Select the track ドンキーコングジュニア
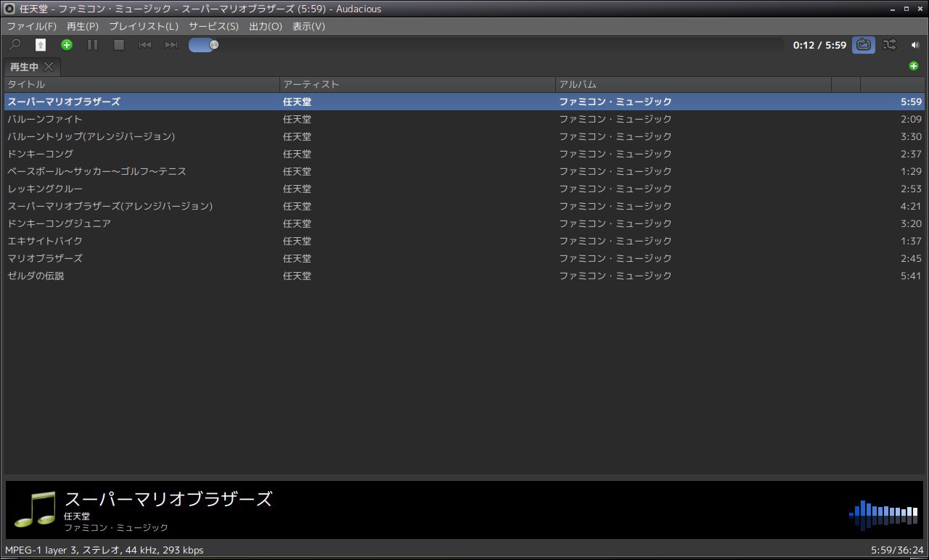The height and width of the screenshot is (560, 929). [x=464, y=223]
